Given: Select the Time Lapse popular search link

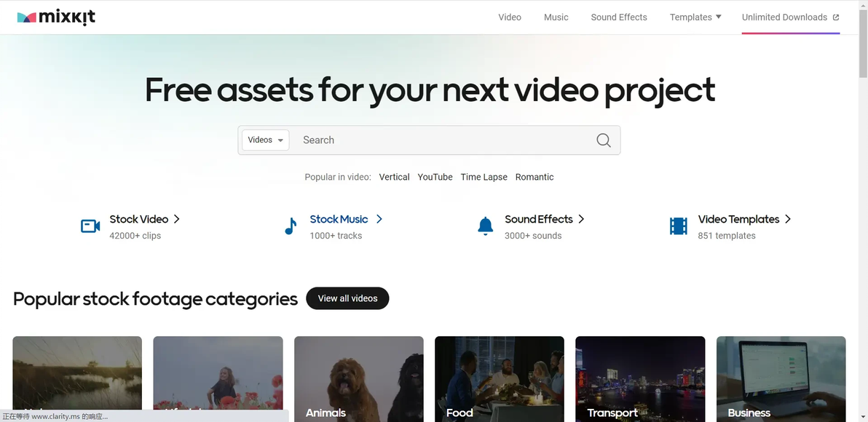Looking at the screenshot, I should point(484,177).
